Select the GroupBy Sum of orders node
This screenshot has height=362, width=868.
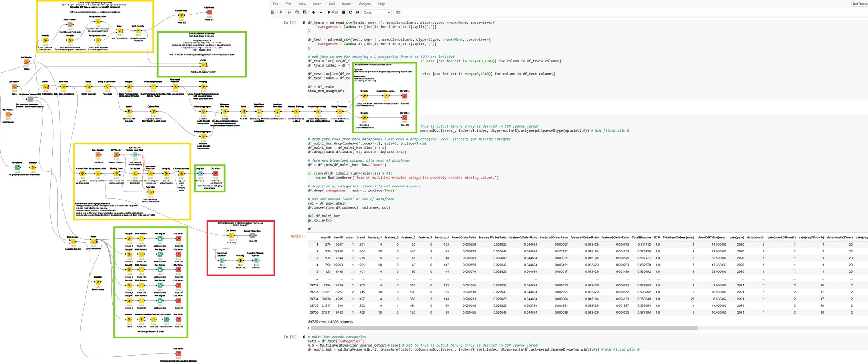pos(98,282)
